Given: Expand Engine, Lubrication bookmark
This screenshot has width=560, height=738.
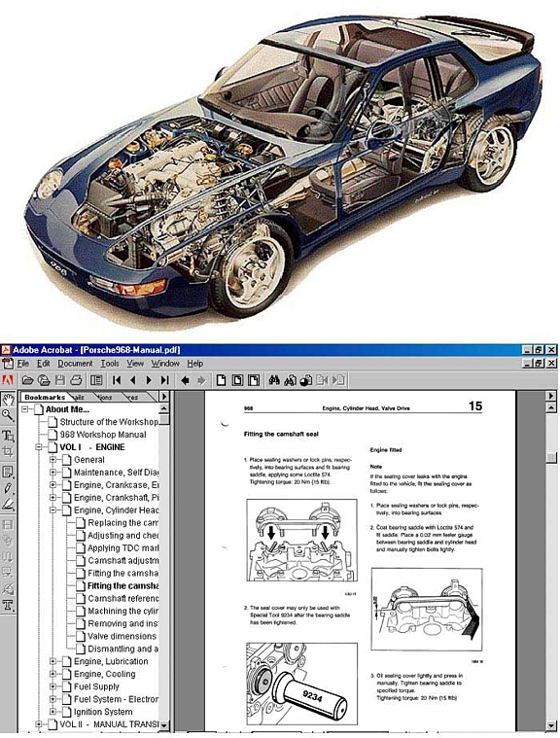Looking at the screenshot, I should pyautogui.click(x=53, y=661).
